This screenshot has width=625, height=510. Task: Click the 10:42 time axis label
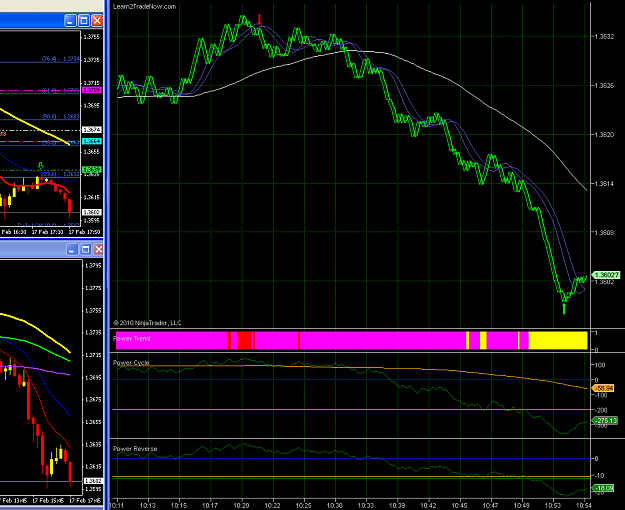coord(428,506)
